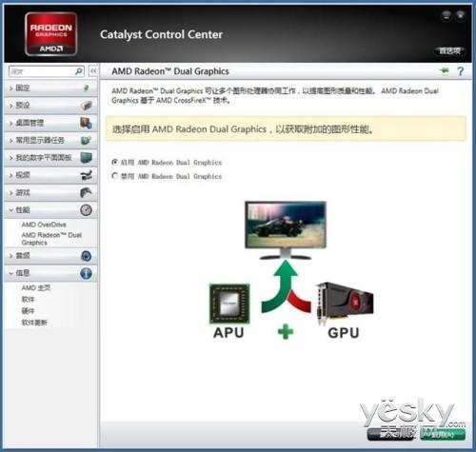The image size is (476, 452).
Task: Click the 预设 presets icon
Action: coord(86,106)
